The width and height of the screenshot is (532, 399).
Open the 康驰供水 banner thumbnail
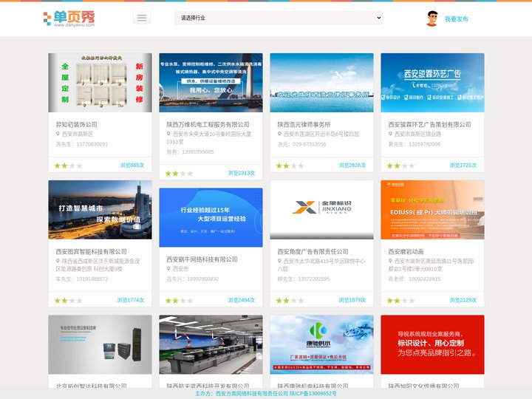[321, 344]
